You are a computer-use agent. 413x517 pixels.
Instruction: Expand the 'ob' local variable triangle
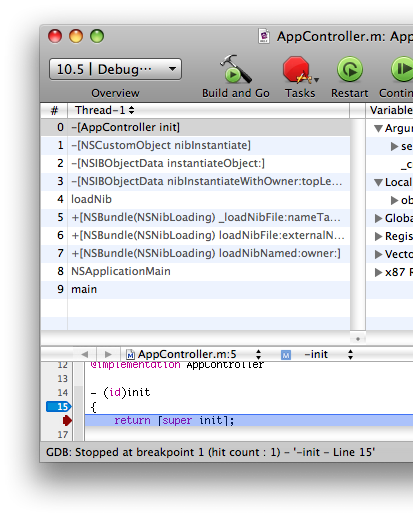point(394,200)
